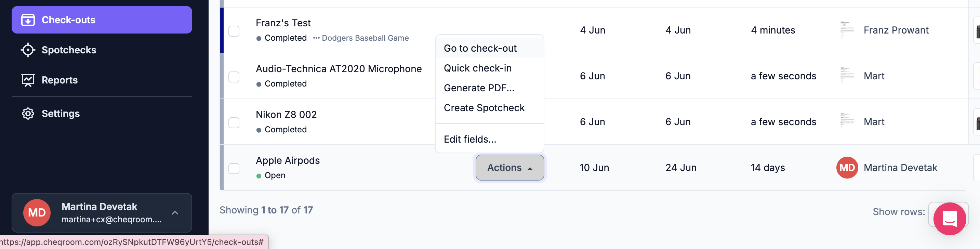Expand the user profile chevron in sidebar
The height and width of the screenshot is (249, 980).
point(175,212)
